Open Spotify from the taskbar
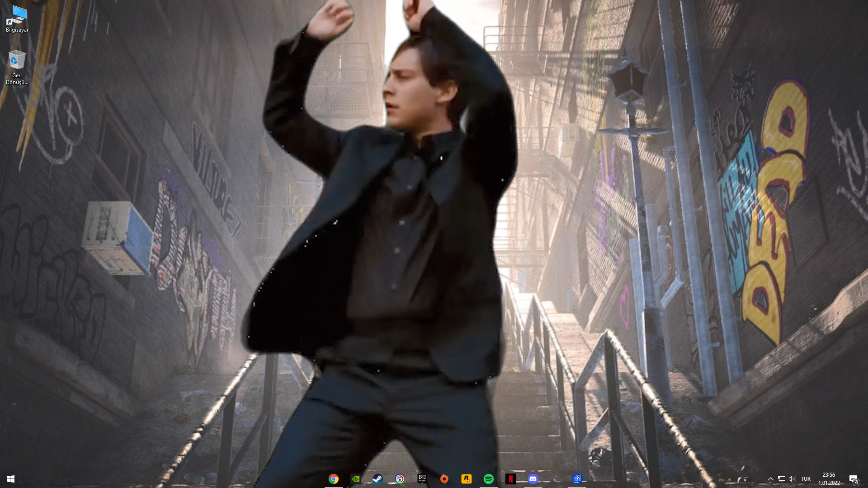This screenshot has width=868, height=488. coord(488,479)
